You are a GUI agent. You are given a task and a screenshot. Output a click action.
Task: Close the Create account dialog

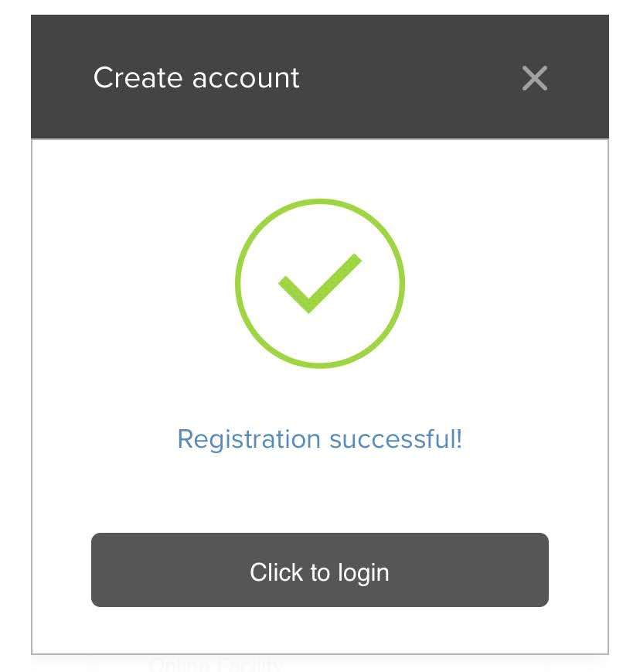(534, 78)
